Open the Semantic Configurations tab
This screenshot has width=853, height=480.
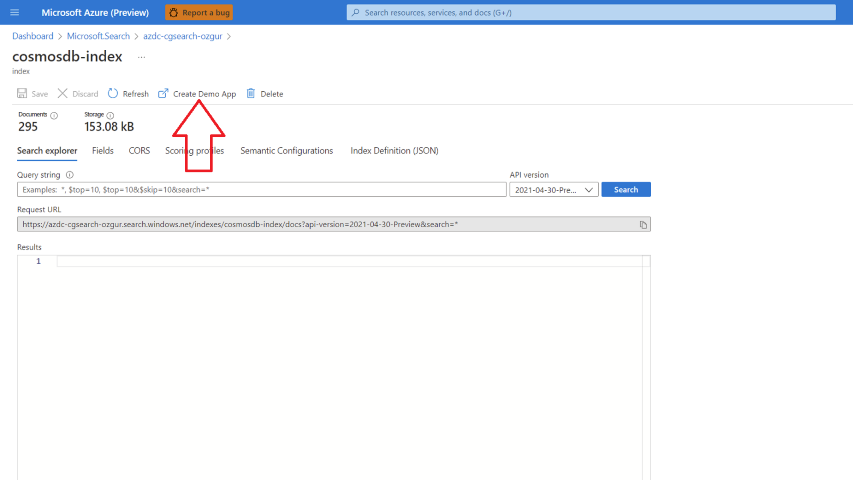[x=287, y=151]
